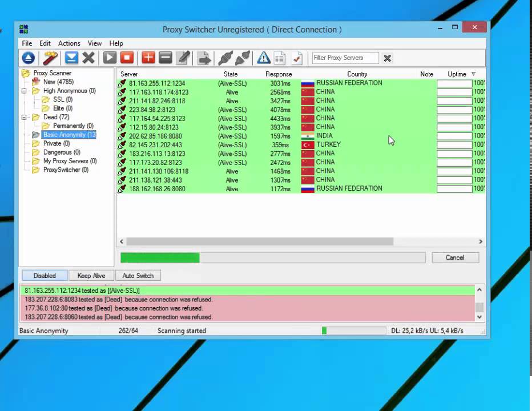
Task: Click the second plug disconnect icon
Action: (x=243, y=58)
